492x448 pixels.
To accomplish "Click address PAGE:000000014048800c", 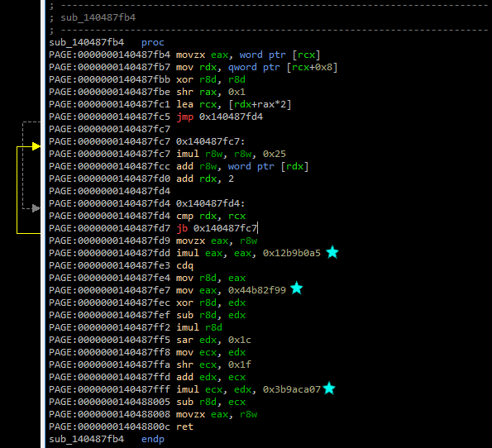I will (x=109, y=427).
